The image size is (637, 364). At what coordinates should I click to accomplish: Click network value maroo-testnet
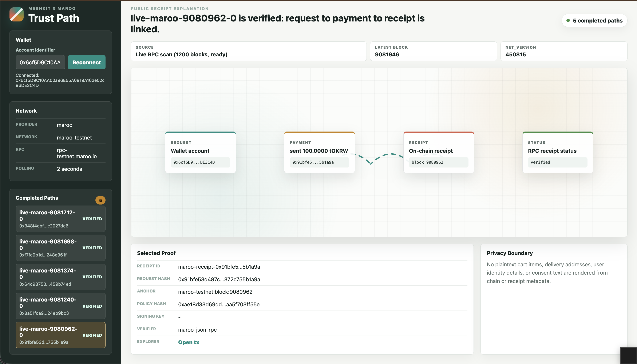tap(74, 138)
